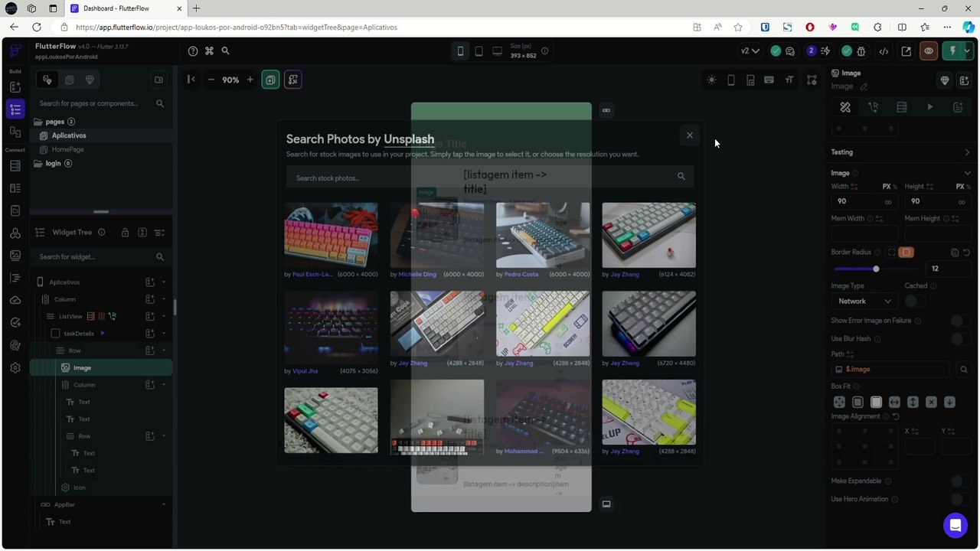980x551 pixels.
Task: Toggle canvas light mode sun icon
Action: 711,80
